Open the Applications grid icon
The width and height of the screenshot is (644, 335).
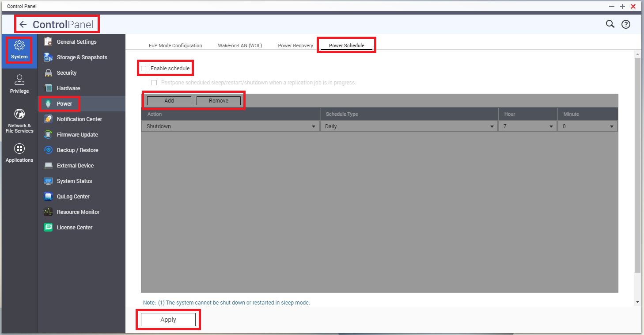pyautogui.click(x=19, y=149)
